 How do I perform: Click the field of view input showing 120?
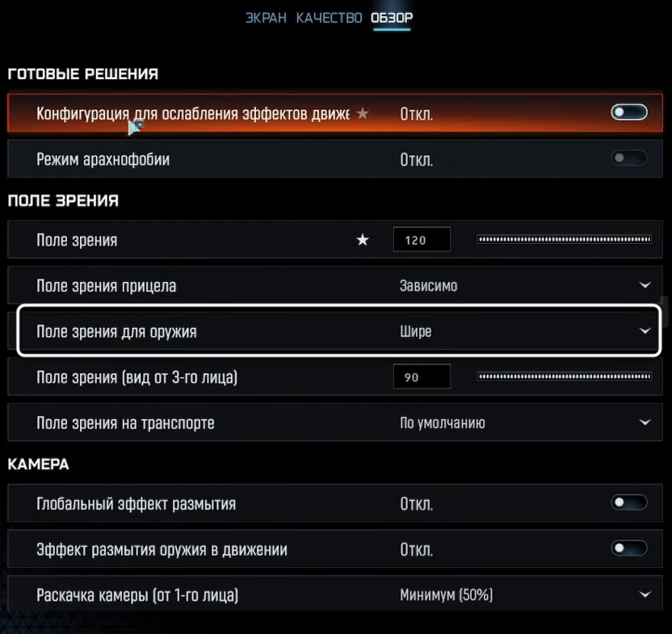point(422,240)
